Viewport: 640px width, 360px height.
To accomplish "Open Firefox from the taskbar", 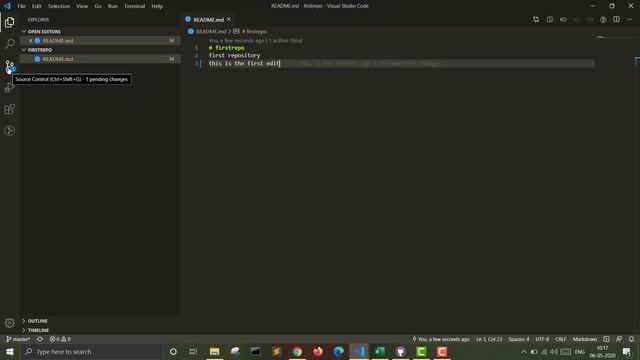I will [318, 351].
